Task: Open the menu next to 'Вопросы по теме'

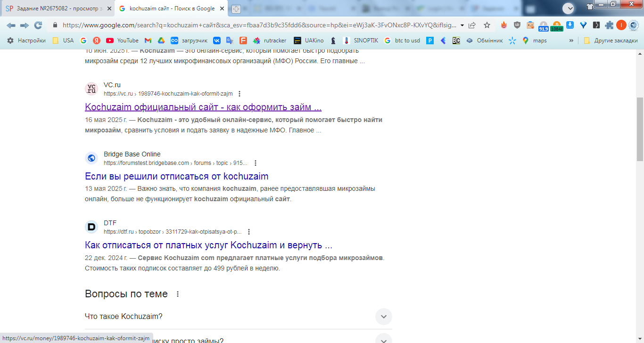Action: coord(178,294)
